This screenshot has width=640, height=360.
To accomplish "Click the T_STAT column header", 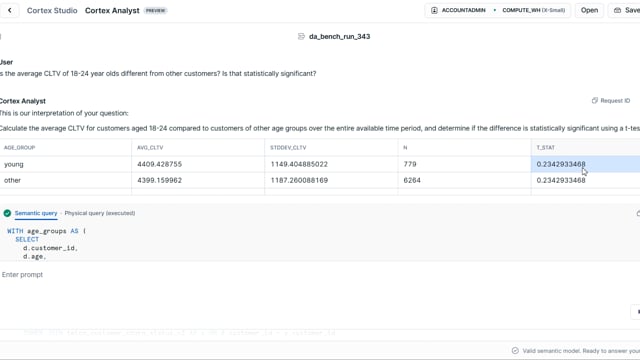I will pyautogui.click(x=545, y=147).
